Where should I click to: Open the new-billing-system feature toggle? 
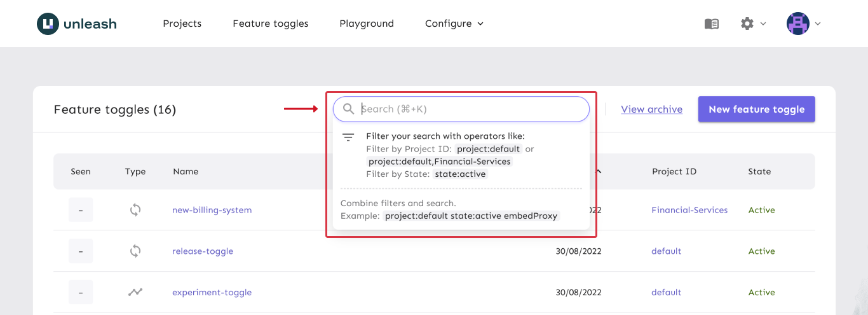pos(212,210)
